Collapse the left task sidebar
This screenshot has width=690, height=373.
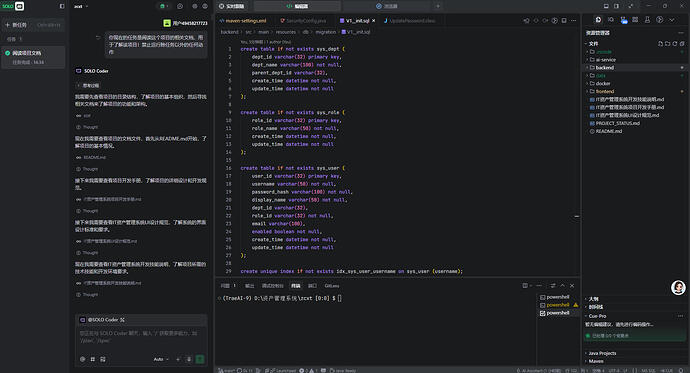(x=62, y=6)
